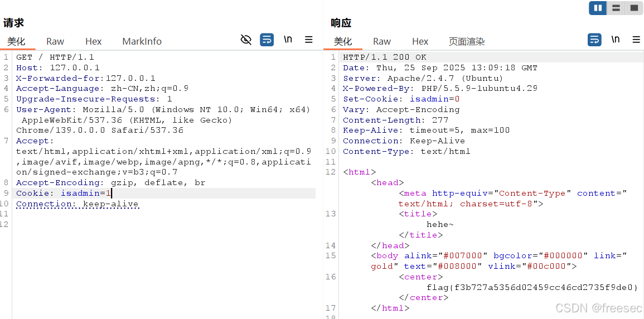Click the User-Agent header in request

click(163, 120)
